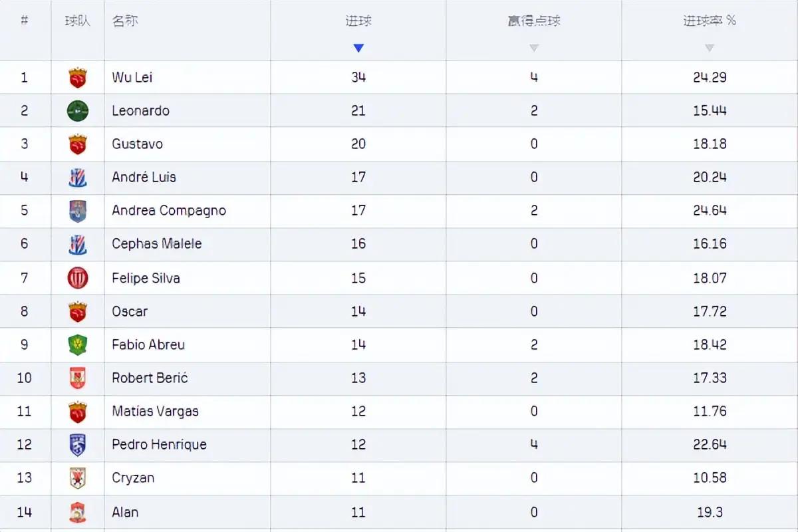This screenshot has height=532, width=798.
Task: Click Leonardo's green team badge
Action: pyautogui.click(x=78, y=111)
